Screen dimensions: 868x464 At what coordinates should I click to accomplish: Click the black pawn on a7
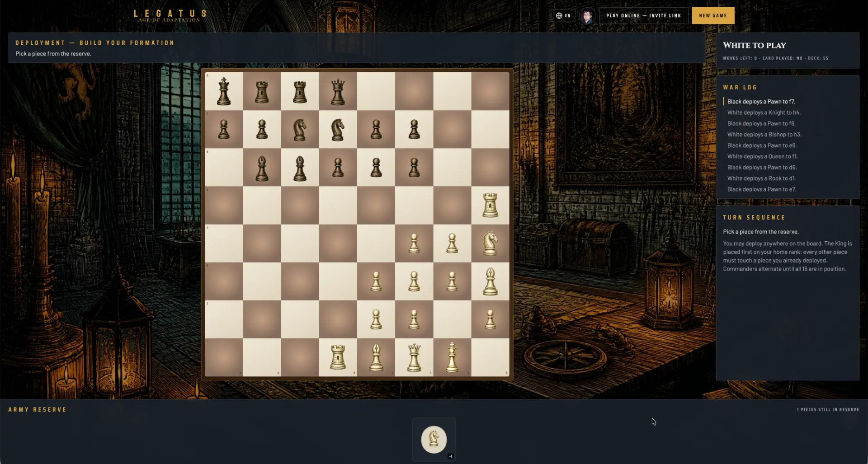tap(224, 129)
